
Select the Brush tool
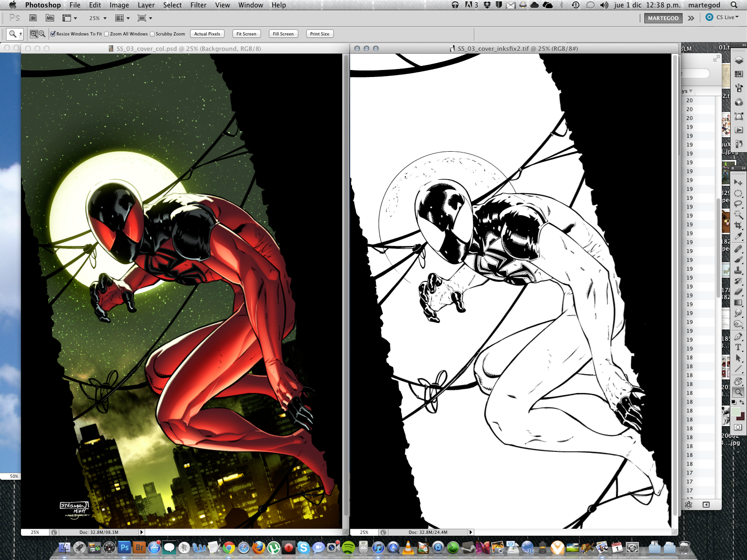click(738, 259)
